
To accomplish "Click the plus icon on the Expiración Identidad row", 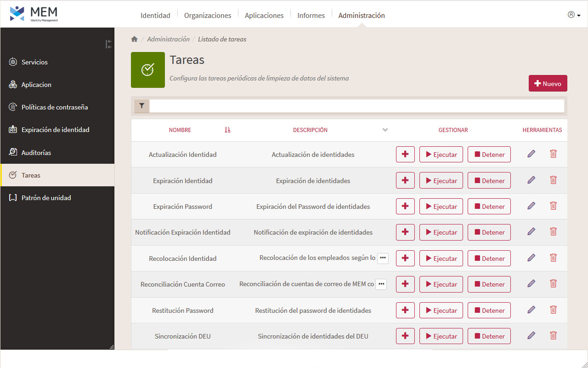I will (x=405, y=180).
